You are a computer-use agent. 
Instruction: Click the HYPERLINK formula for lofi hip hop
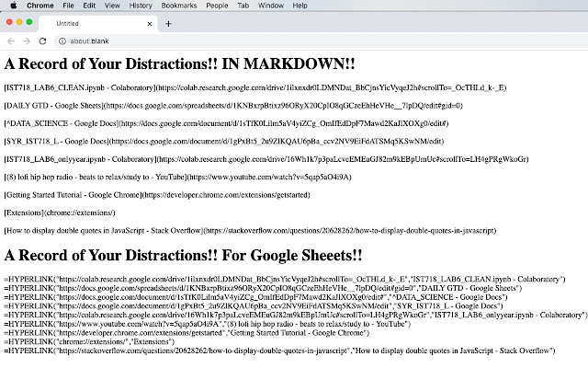click(208, 324)
